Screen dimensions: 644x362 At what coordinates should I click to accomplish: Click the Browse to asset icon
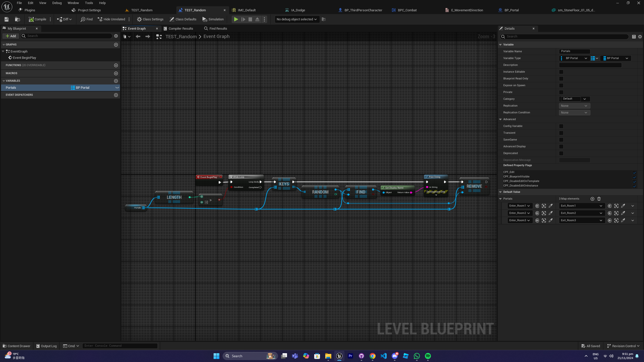pos(17,19)
